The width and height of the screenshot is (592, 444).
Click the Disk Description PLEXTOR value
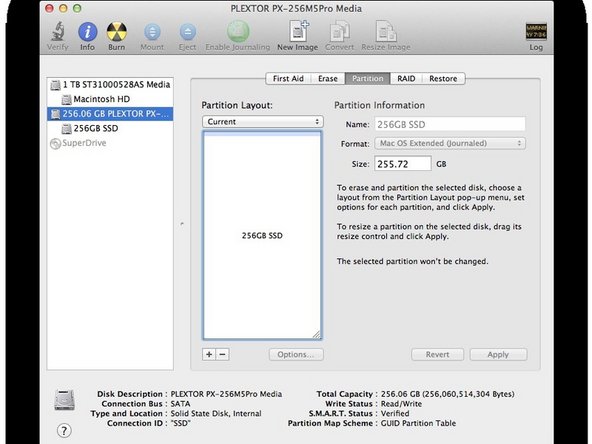226,394
